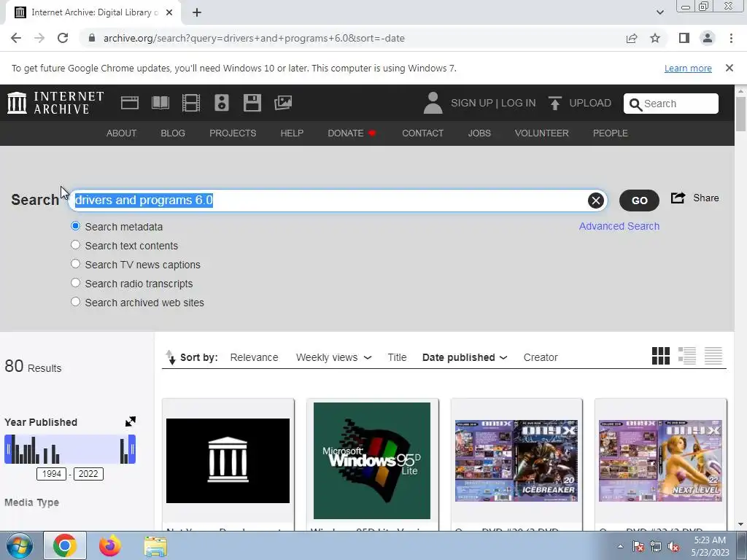This screenshot has height=560, width=747.
Task: Select Search text contents option
Action: (75, 245)
